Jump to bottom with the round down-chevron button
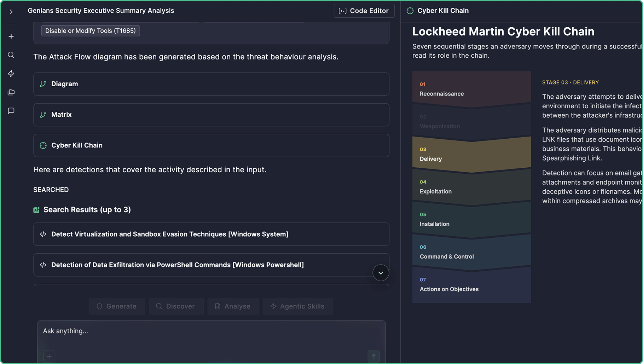The height and width of the screenshot is (364, 643). point(381,273)
